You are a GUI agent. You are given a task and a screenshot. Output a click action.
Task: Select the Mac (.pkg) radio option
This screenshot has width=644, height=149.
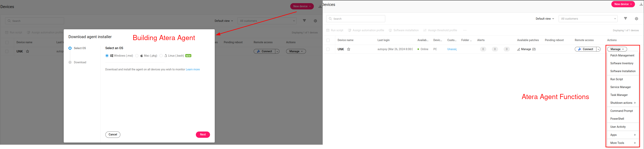click(137, 56)
